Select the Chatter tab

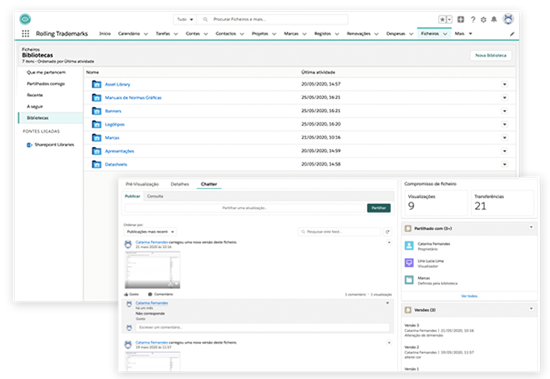click(209, 184)
